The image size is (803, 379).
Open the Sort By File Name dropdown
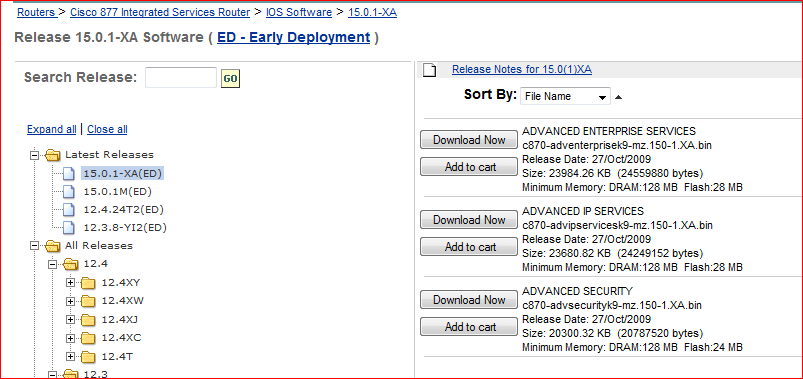pyautogui.click(x=565, y=96)
